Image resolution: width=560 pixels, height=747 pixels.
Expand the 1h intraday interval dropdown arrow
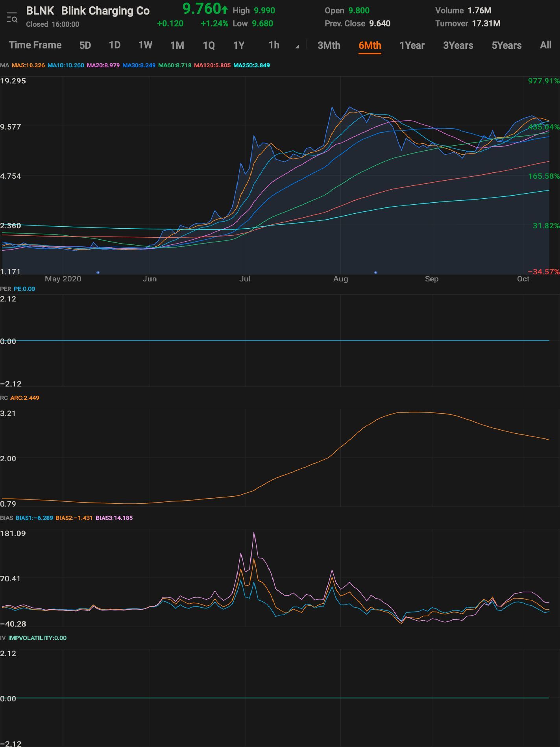(x=297, y=47)
